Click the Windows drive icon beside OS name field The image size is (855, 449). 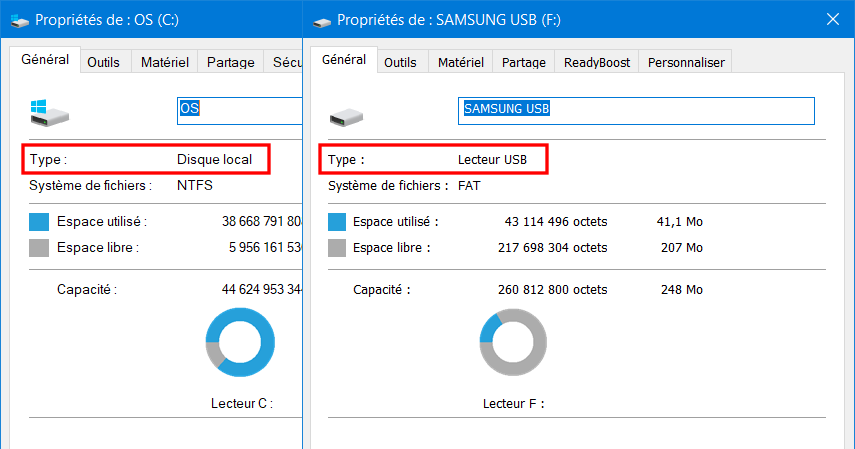tap(49, 112)
